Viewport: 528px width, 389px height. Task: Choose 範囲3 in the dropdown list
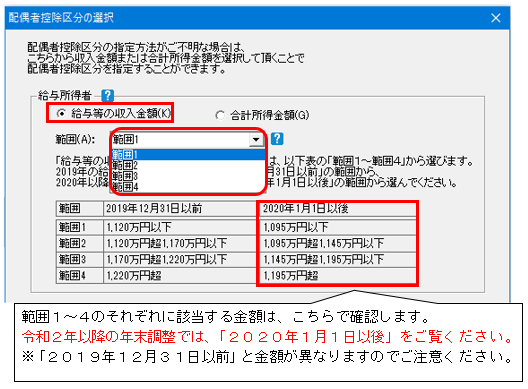coord(189,176)
